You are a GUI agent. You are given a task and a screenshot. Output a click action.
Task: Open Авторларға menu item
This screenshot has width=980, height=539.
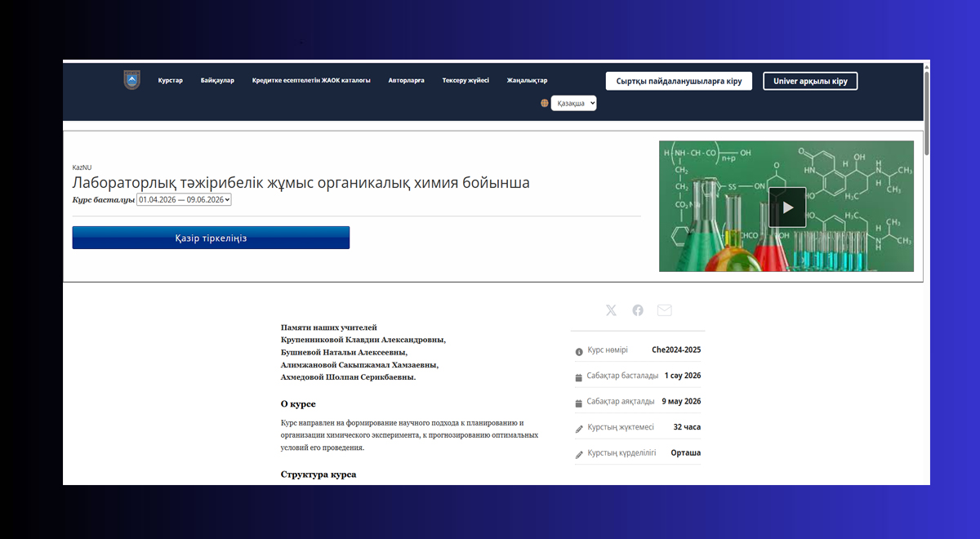coord(407,80)
